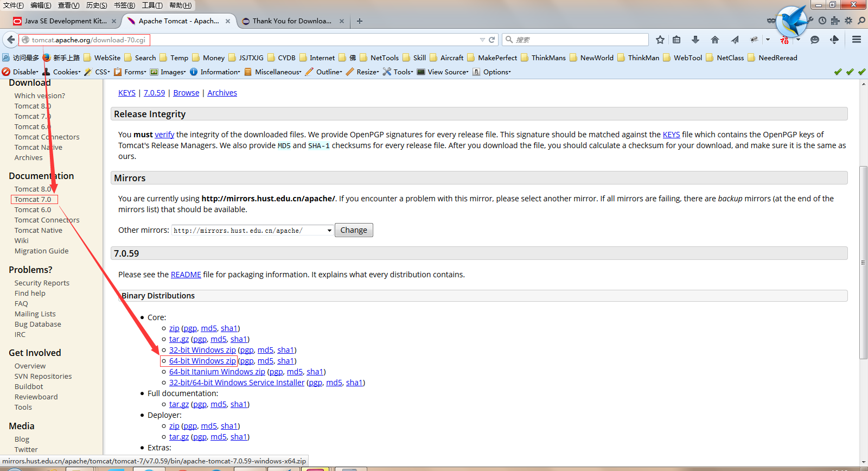Open the downloads arrow icon
This screenshot has height=471, width=868.
coord(695,40)
